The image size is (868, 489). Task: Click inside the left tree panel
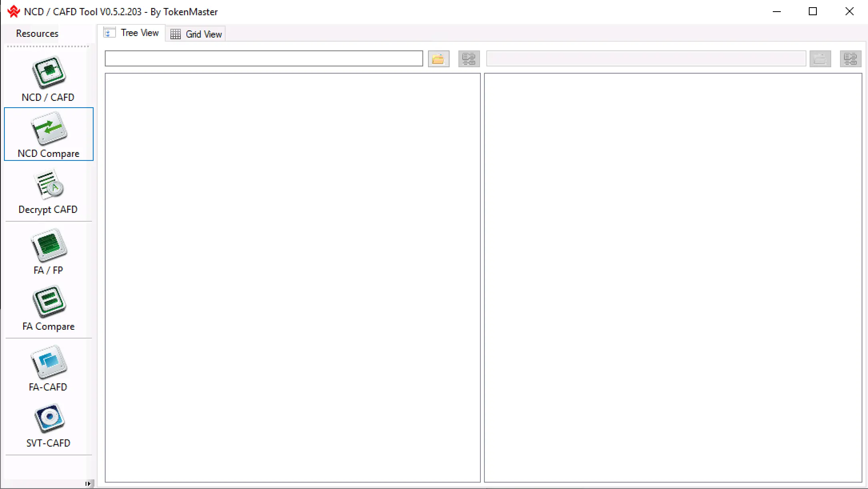(x=292, y=277)
